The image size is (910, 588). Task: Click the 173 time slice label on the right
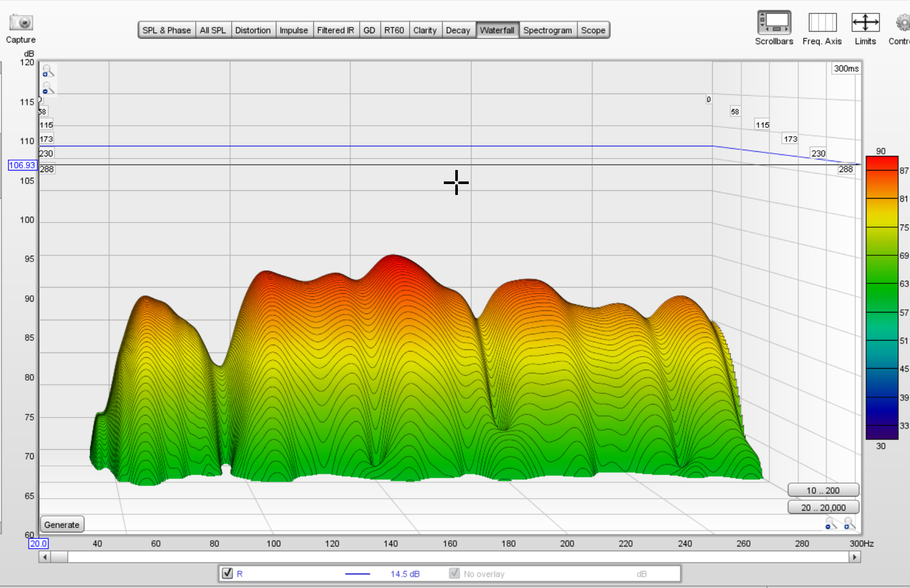pos(790,139)
